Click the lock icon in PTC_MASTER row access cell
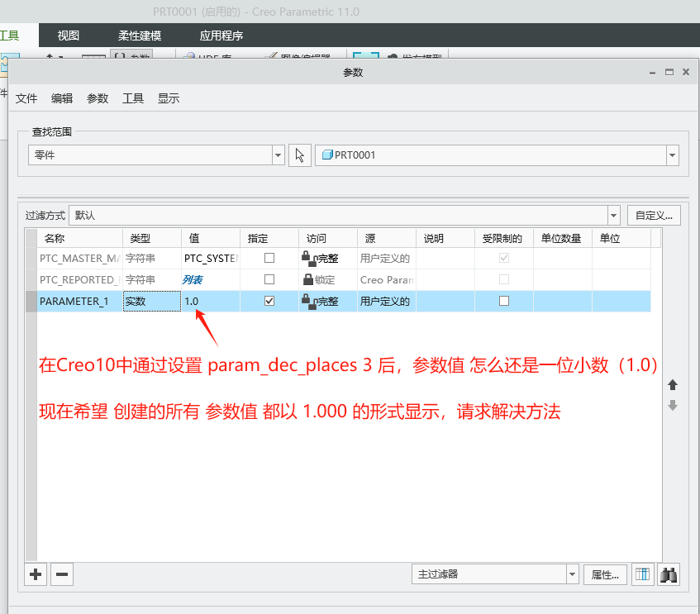 [x=309, y=258]
